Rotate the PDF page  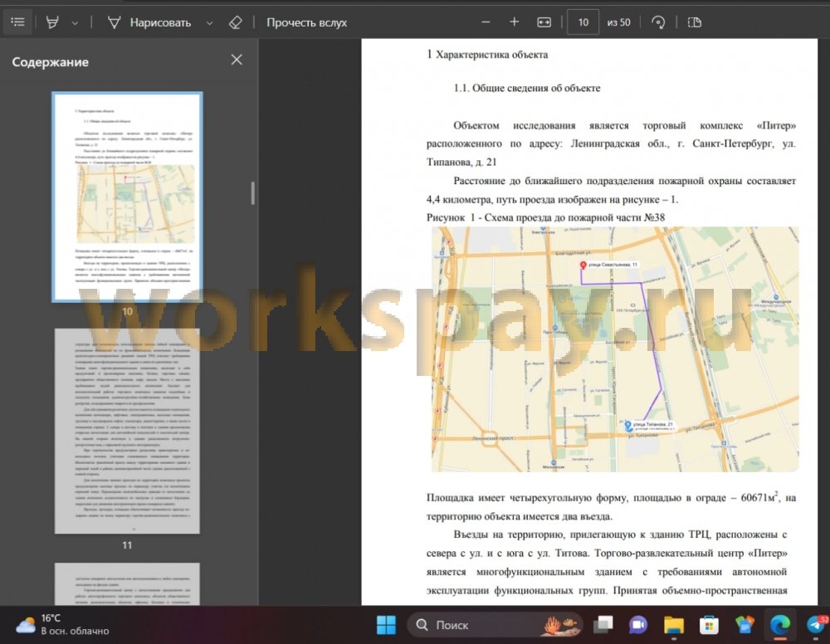pyautogui.click(x=658, y=22)
